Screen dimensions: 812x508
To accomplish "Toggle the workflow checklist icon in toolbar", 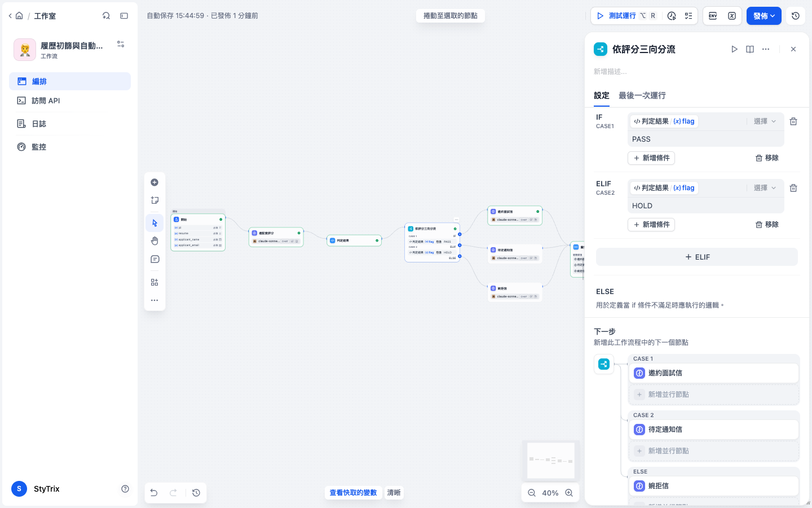I will point(689,16).
